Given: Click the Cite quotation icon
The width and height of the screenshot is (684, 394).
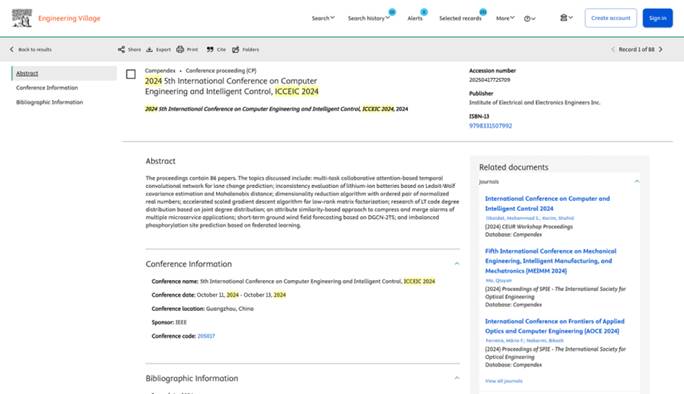Looking at the screenshot, I should coord(210,49).
